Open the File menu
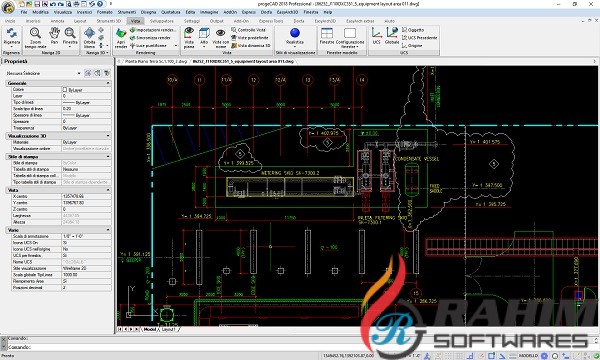 [x=24, y=12]
